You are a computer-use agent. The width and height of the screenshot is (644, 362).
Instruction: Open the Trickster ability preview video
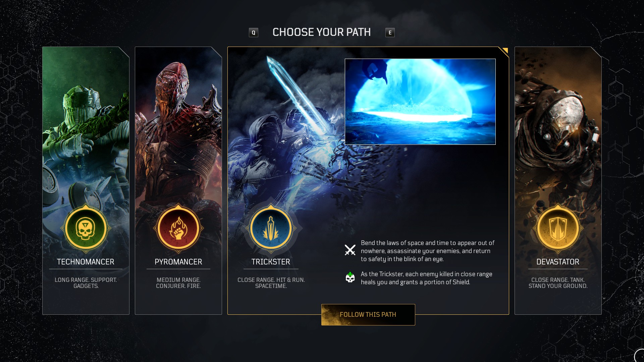click(420, 102)
